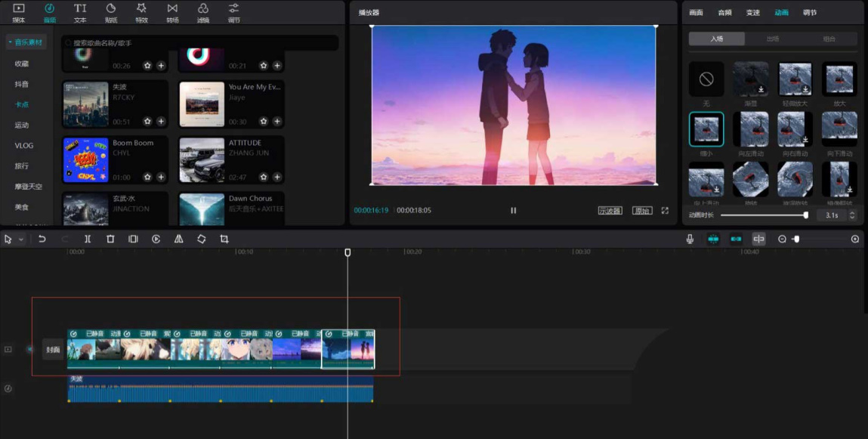The image size is (868, 439).
Task: Select the crop tool in timeline toolbar
Action: tap(224, 239)
